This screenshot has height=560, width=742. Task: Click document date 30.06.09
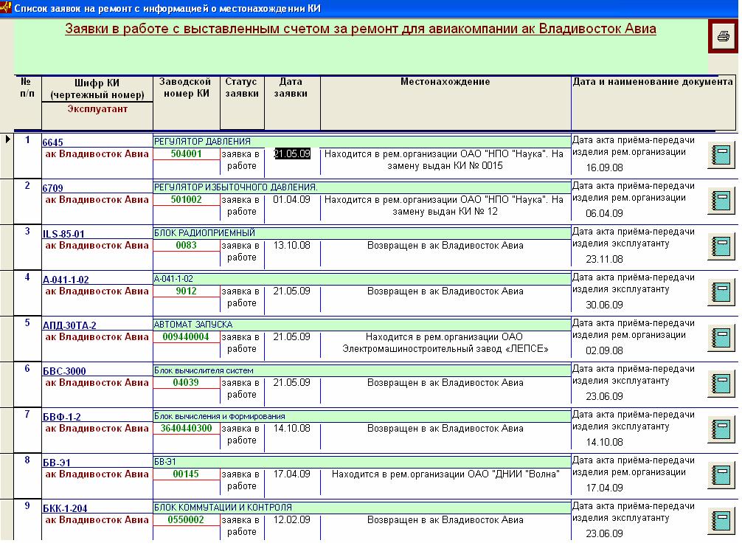604,305
